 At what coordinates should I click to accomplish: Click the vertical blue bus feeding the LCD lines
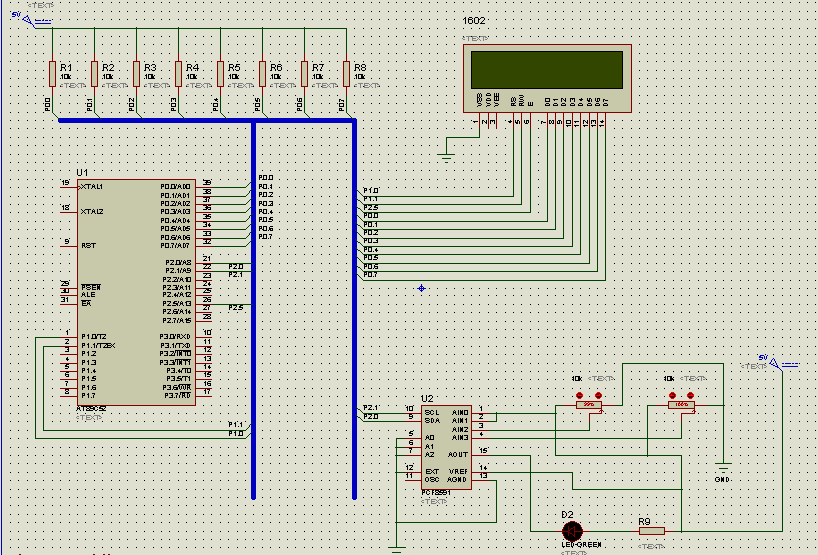point(354,310)
